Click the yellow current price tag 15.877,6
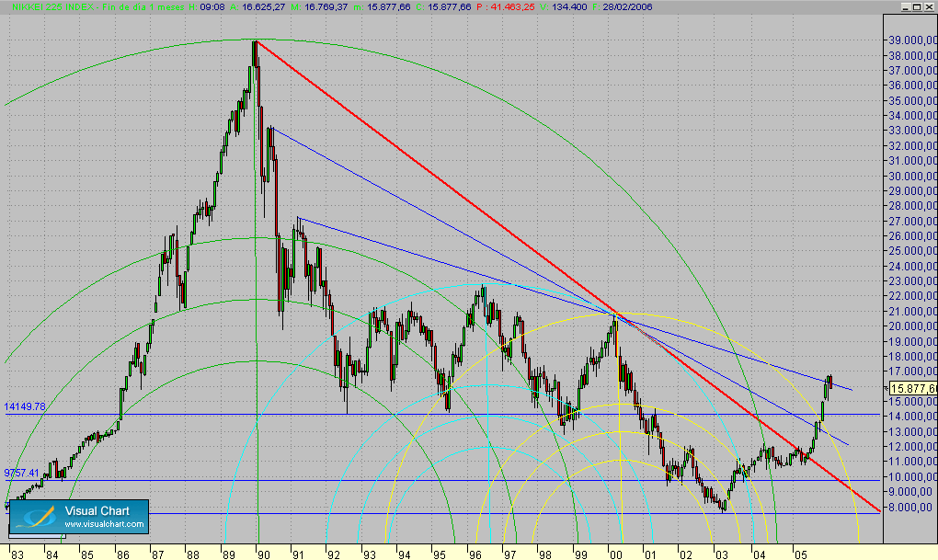 (x=913, y=389)
